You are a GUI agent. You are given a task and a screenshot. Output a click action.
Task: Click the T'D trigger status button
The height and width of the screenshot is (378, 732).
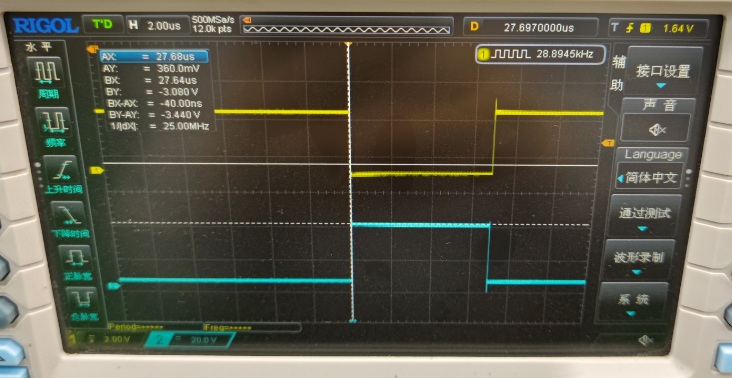point(103,24)
